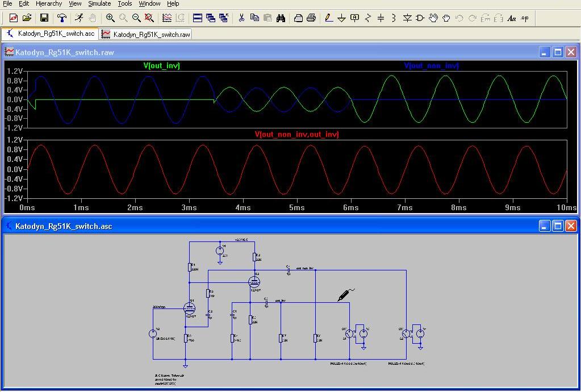Place a Resistor from the toolbar
Screen dimensions: 581x392
click(x=367, y=18)
